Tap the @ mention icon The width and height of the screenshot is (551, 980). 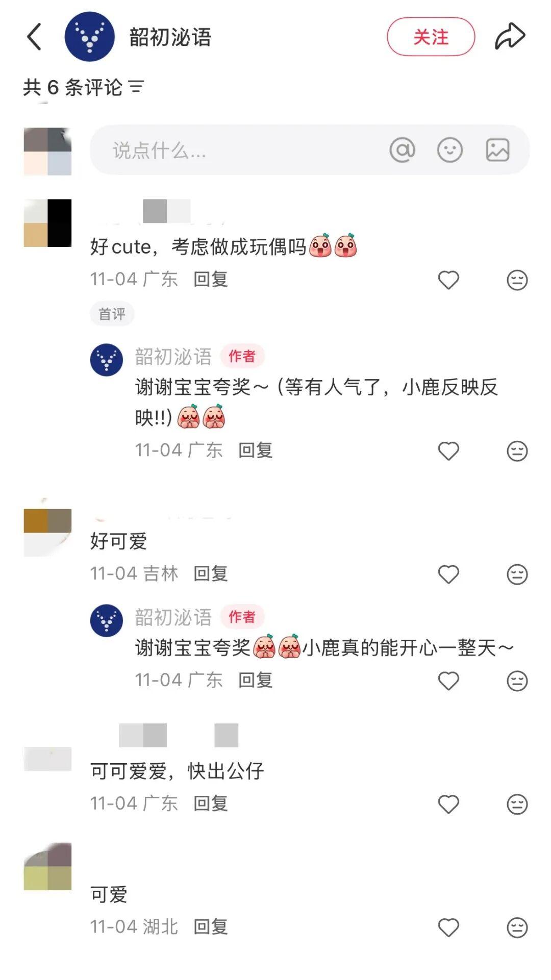402,150
